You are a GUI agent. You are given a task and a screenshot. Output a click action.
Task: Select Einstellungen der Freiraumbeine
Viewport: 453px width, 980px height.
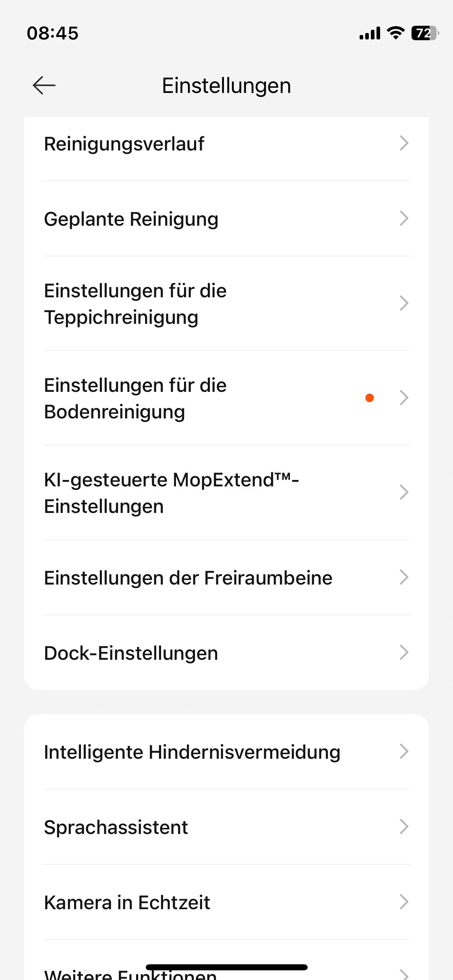click(188, 578)
